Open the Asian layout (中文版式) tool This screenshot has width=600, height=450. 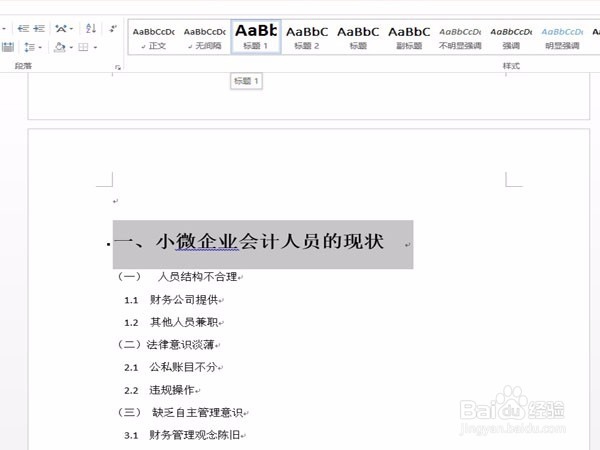coord(61,28)
